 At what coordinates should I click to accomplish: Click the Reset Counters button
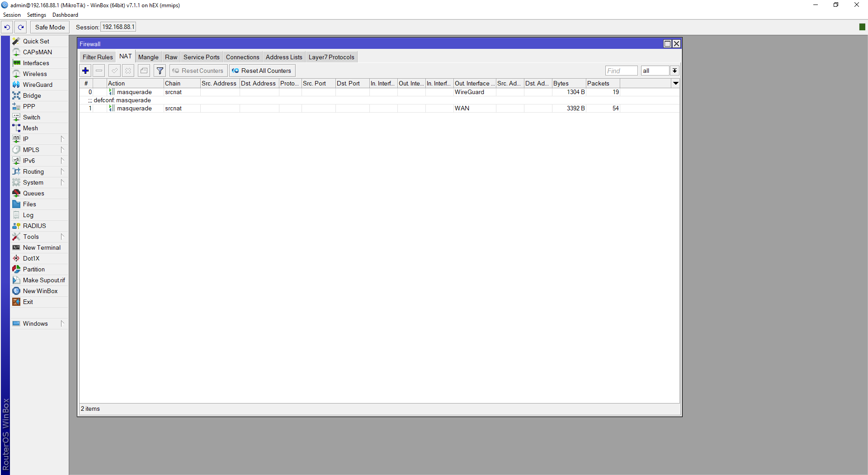point(198,71)
